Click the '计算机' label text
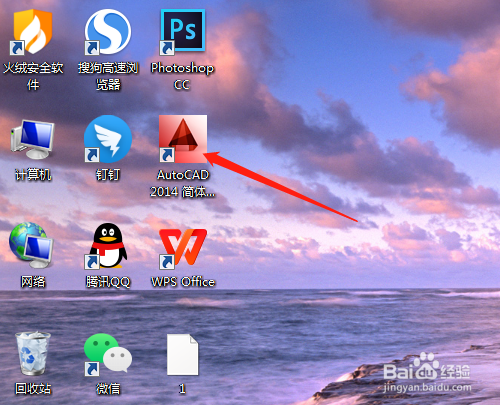The height and width of the screenshot is (405, 500). 33,175
